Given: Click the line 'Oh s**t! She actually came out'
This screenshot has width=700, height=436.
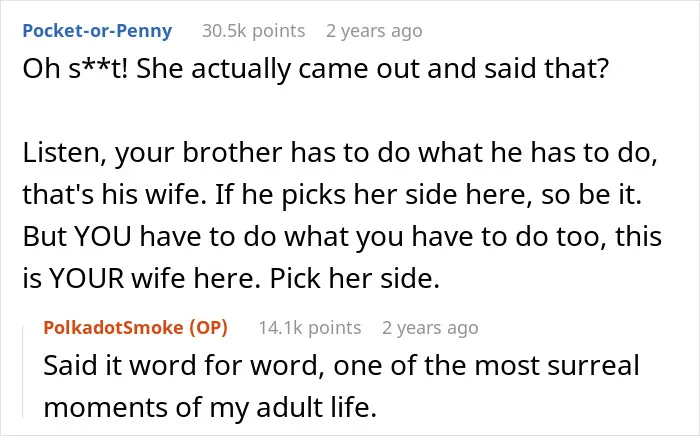Looking at the screenshot, I should (316, 69).
